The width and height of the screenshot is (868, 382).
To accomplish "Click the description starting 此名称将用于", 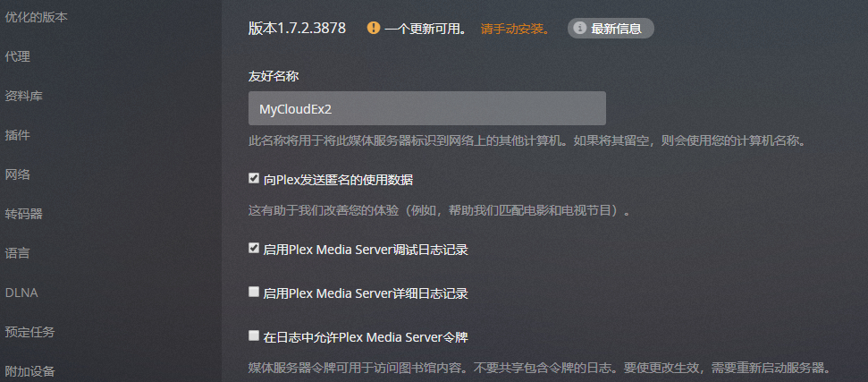I will tap(527, 140).
